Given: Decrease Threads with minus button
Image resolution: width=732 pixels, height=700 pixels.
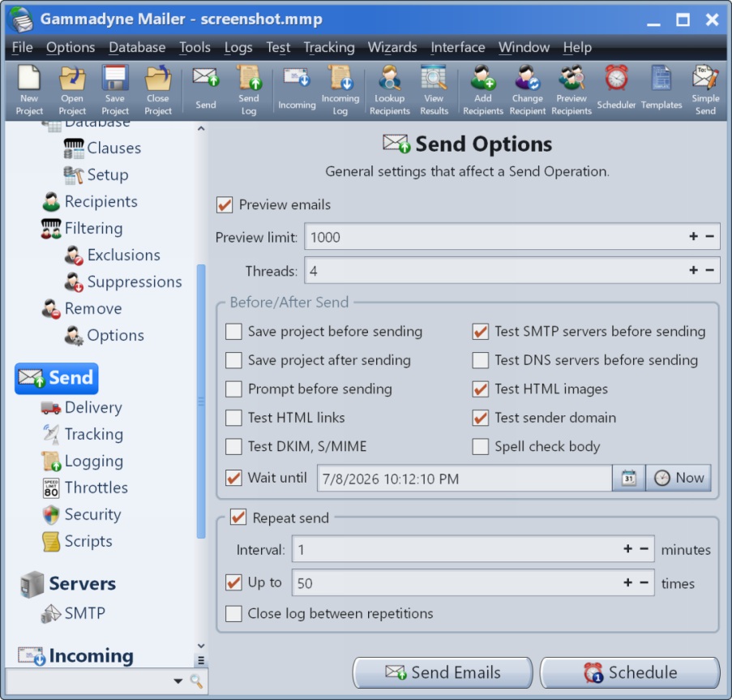Looking at the screenshot, I should pyautogui.click(x=709, y=270).
